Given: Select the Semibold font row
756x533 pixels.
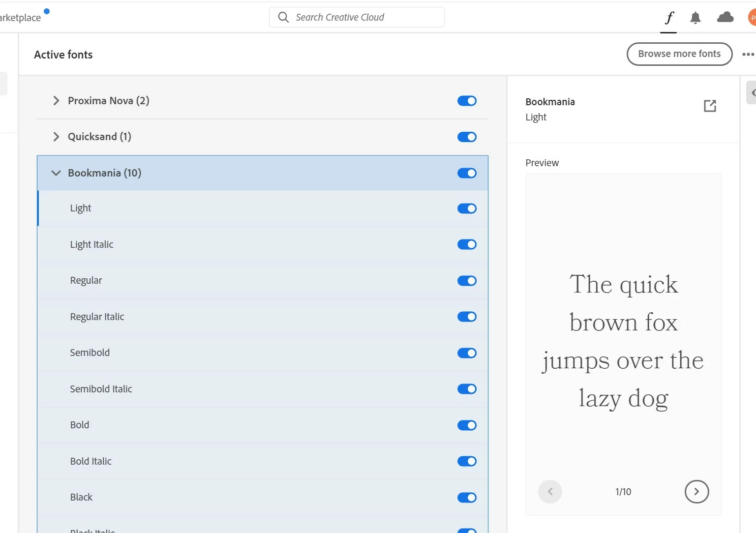Looking at the screenshot, I should pyautogui.click(x=263, y=353).
